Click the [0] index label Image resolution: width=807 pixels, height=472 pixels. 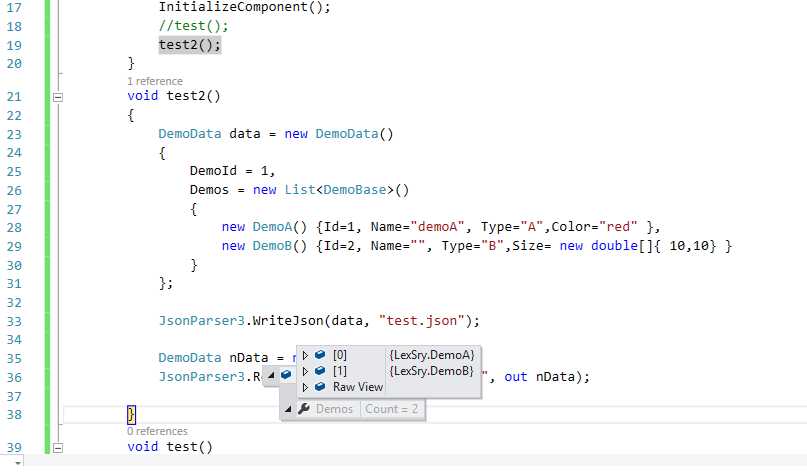coord(340,355)
